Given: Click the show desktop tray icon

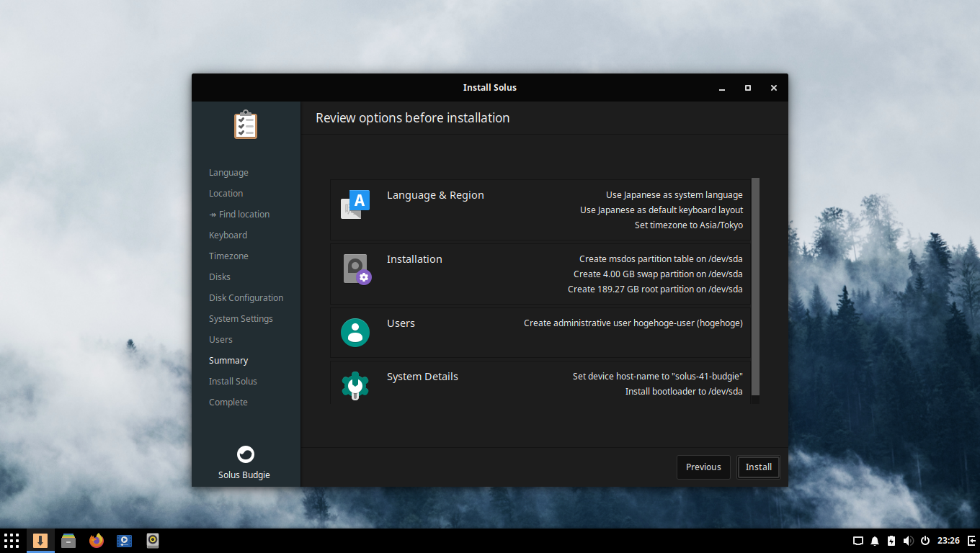Looking at the screenshot, I should tap(858, 541).
